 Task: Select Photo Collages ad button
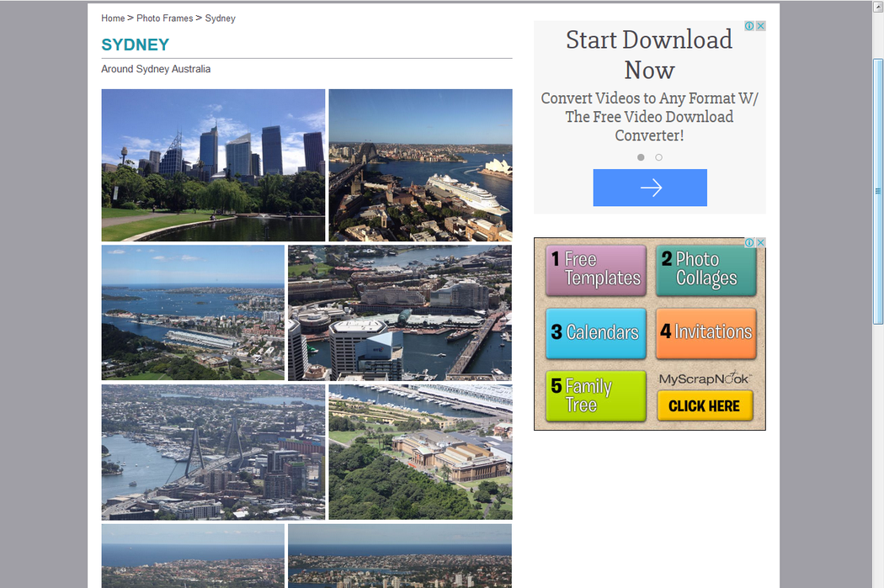(706, 269)
